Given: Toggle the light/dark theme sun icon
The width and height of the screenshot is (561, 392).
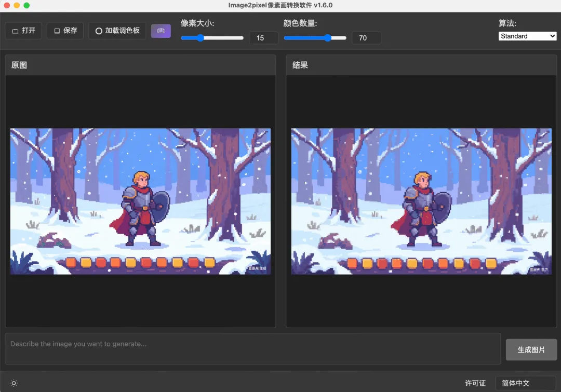Looking at the screenshot, I should click(14, 383).
